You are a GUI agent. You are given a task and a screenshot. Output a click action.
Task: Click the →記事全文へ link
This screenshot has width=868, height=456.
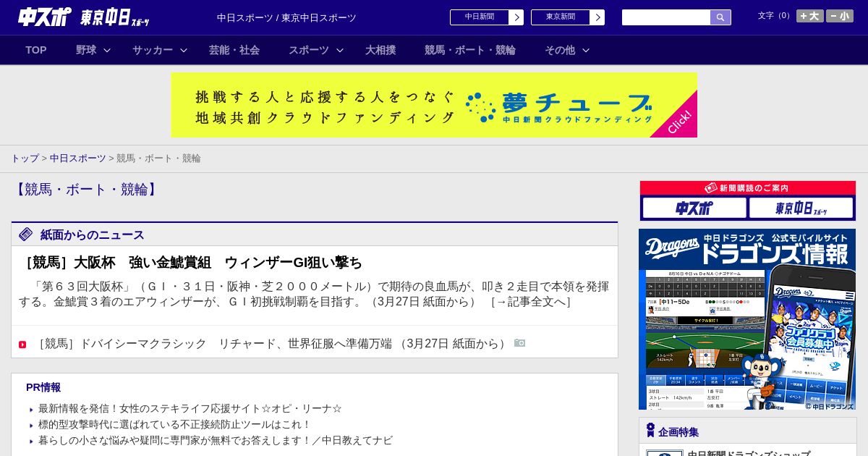click(x=531, y=302)
